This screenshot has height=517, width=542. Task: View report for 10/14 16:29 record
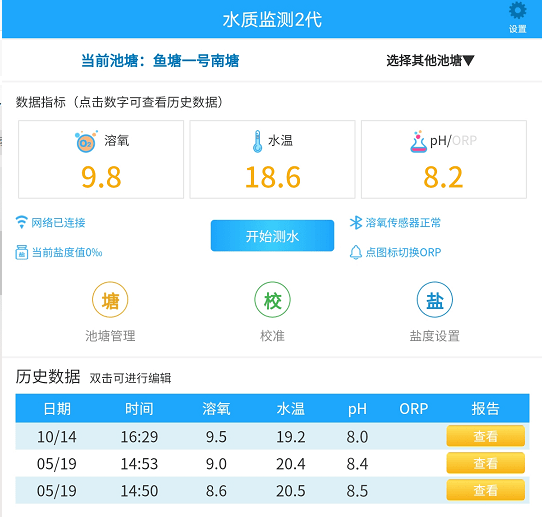coord(486,436)
